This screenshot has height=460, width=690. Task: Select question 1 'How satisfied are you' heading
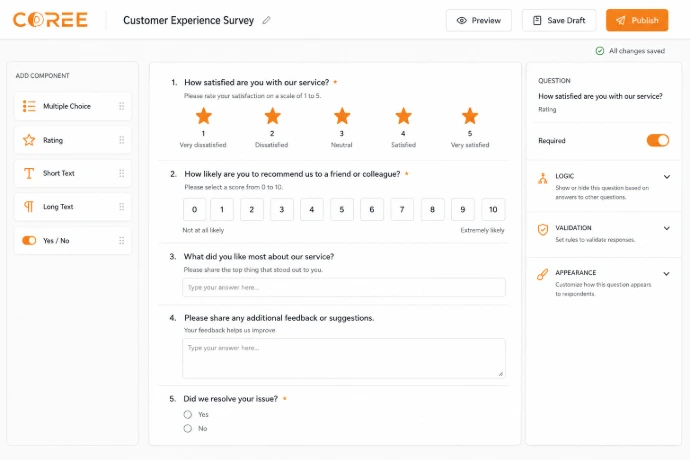[257, 82]
